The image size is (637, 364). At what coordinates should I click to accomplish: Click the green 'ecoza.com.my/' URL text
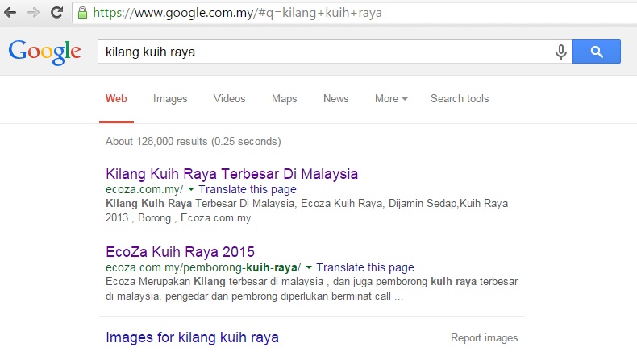(x=144, y=189)
